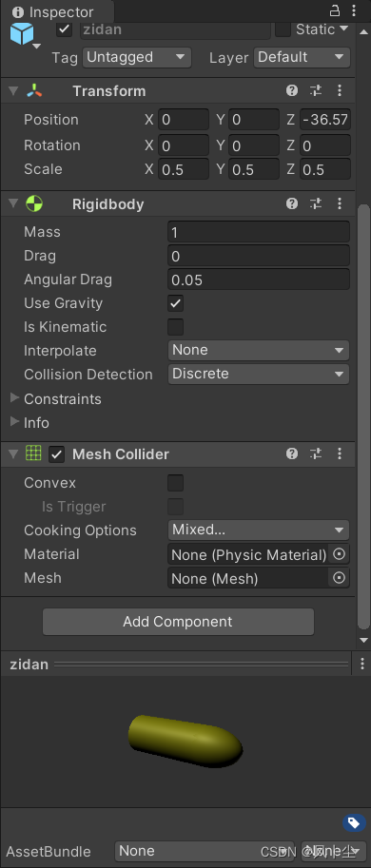Enable the Convex checkbox
Viewport: 371px width, 868px height.
pos(176,483)
